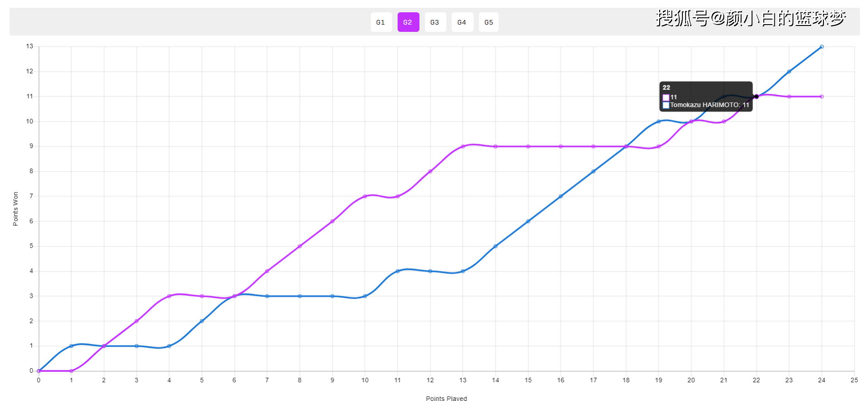This screenshot has width=868, height=401.
Task: Select the blue data point at 19 points played
Action: pos(659,122)
